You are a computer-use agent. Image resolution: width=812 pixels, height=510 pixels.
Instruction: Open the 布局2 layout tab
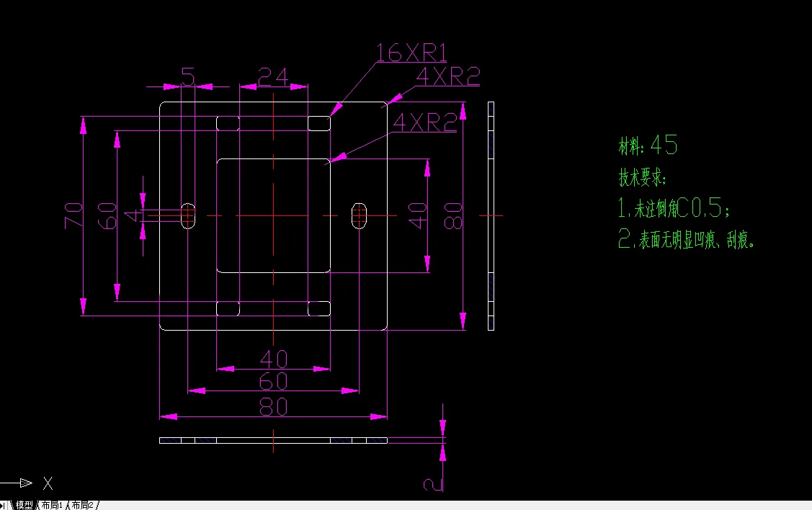pos(82,505)
